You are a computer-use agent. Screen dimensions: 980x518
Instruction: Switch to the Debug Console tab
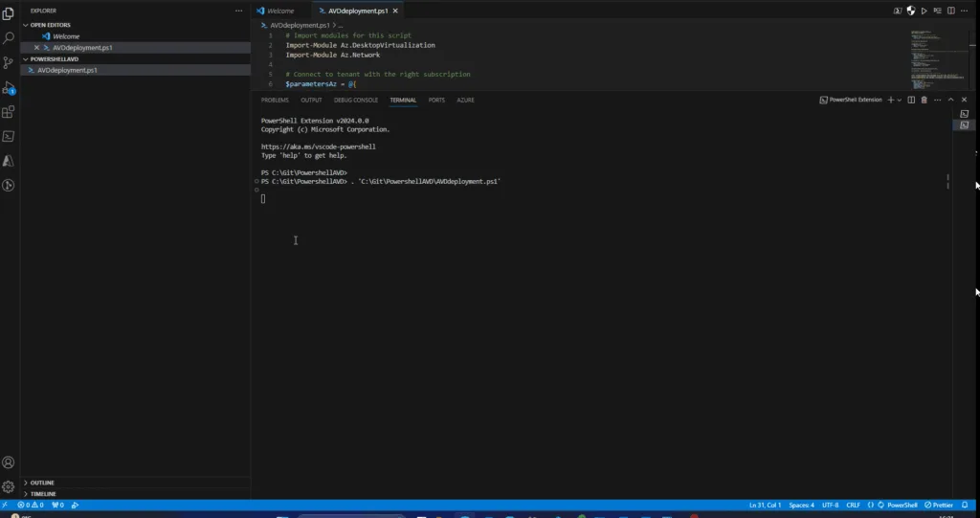click(356, 100)
